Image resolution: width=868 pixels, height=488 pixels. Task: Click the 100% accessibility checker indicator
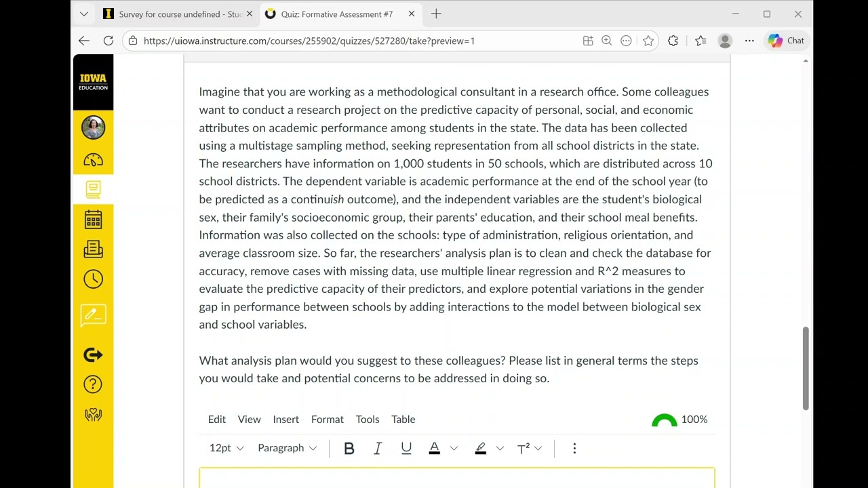[x=679, y=420]
